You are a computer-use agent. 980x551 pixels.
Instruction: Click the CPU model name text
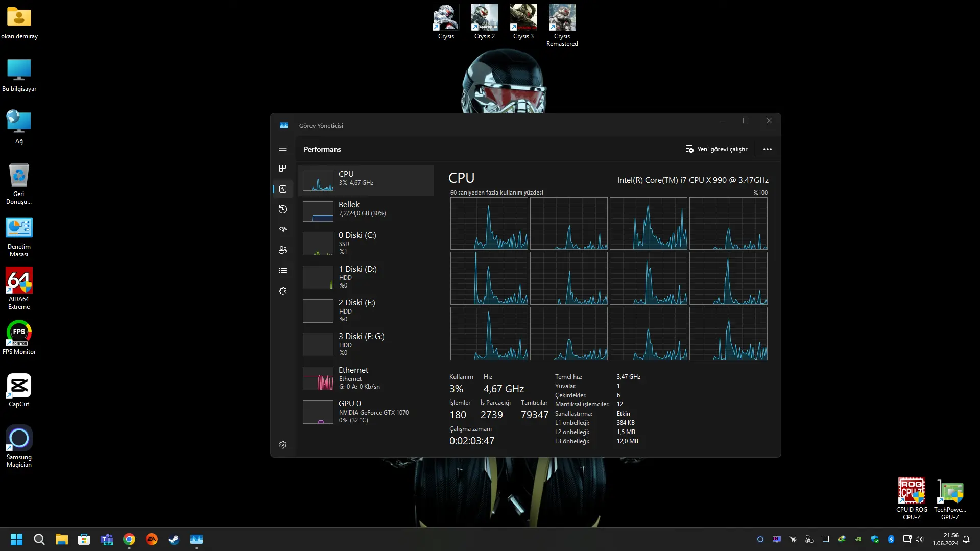pyautogui.click(x=692, y=180)
